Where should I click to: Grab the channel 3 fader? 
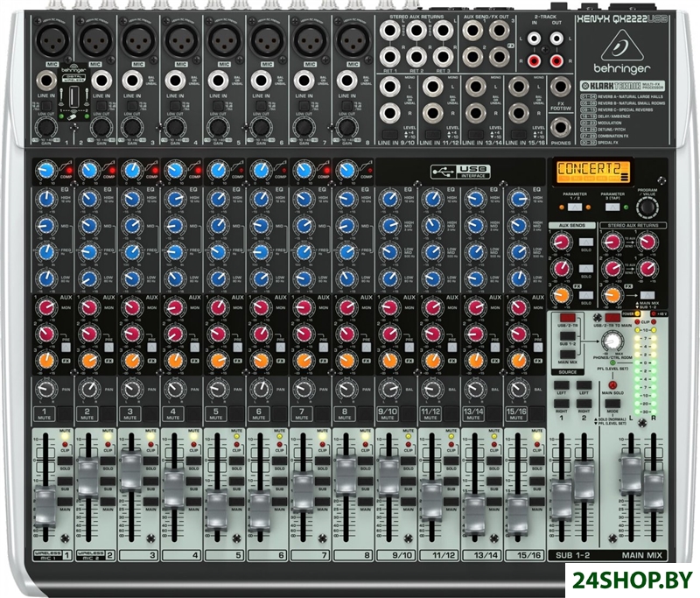pyautogui.click(x=131, y=472)
